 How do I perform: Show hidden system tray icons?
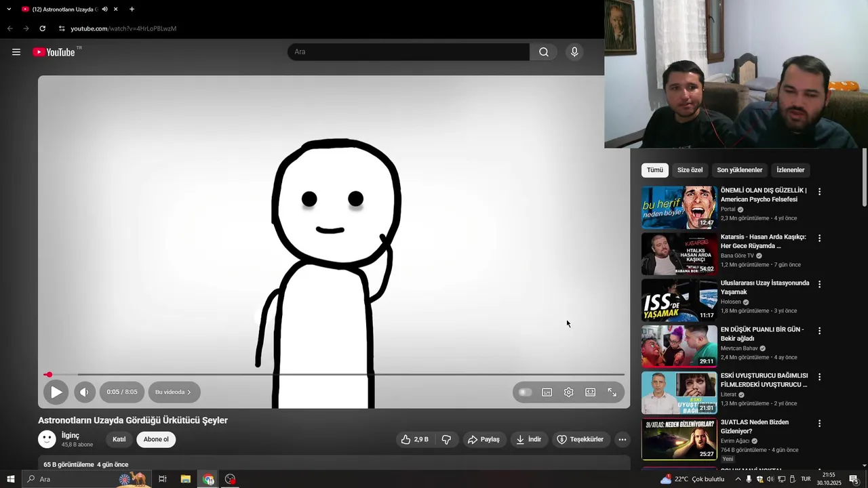738,479
